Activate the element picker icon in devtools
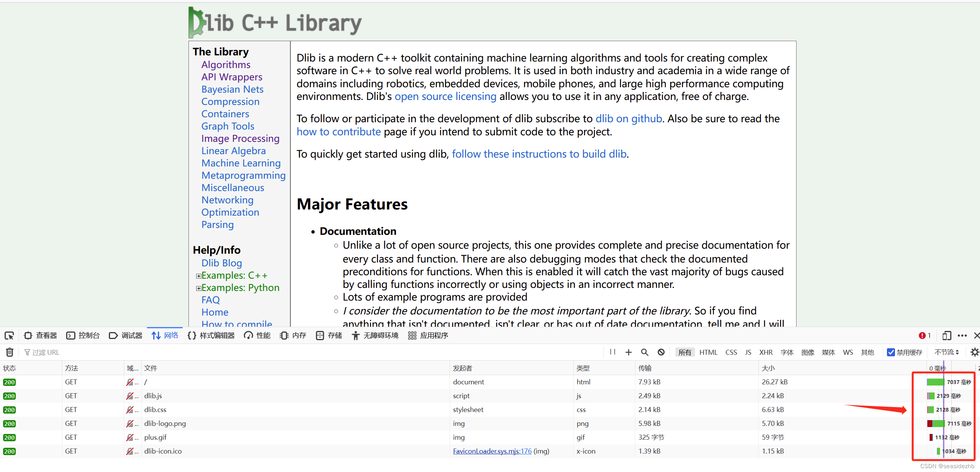This screenshot has height=472, width=980. [x=9, y=336]
